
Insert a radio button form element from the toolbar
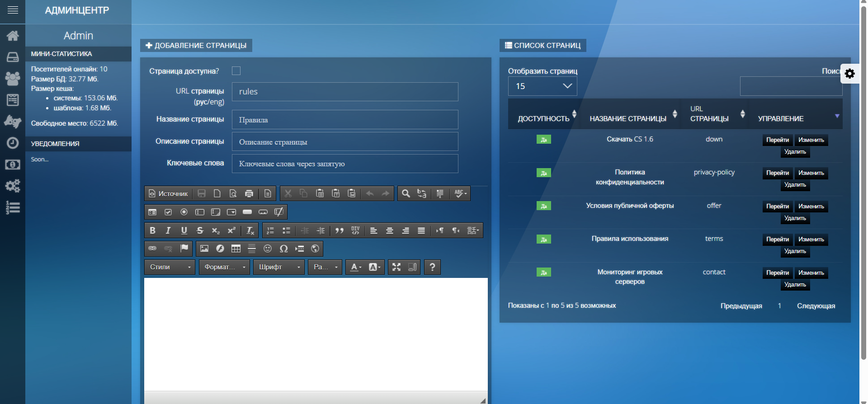tap(184, 212)
